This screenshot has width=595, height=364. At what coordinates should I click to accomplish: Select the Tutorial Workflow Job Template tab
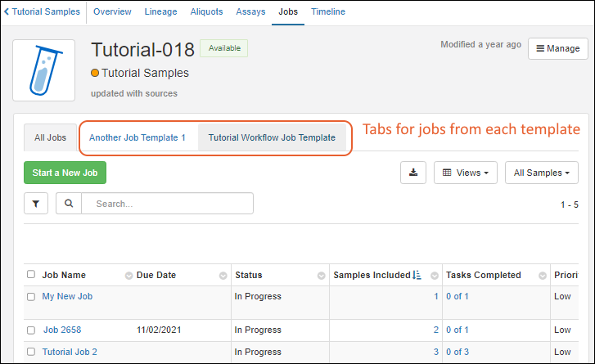tap(272, 137)
